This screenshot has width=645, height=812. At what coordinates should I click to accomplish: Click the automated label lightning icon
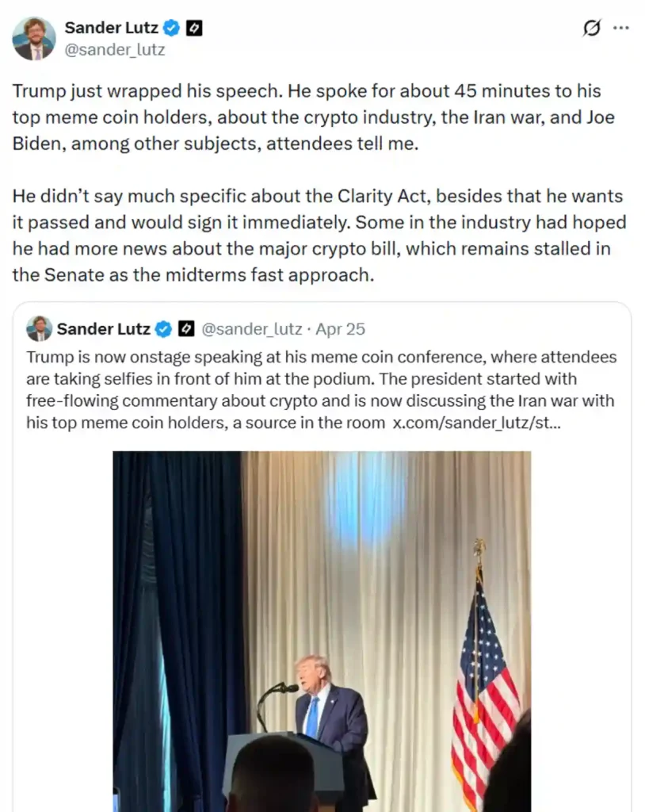tap(194, 27)
